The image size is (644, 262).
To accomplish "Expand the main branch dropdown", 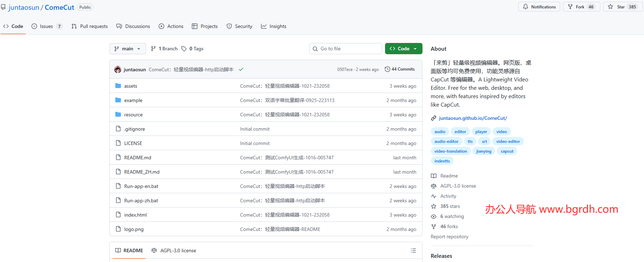I will 128,49.
